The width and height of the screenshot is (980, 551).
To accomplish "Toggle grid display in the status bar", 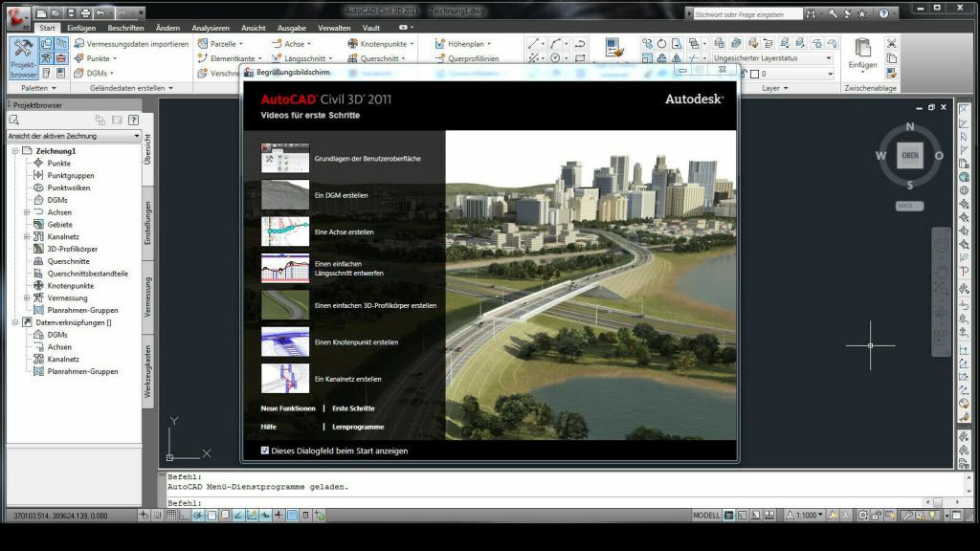I will [x=170, y=516].
